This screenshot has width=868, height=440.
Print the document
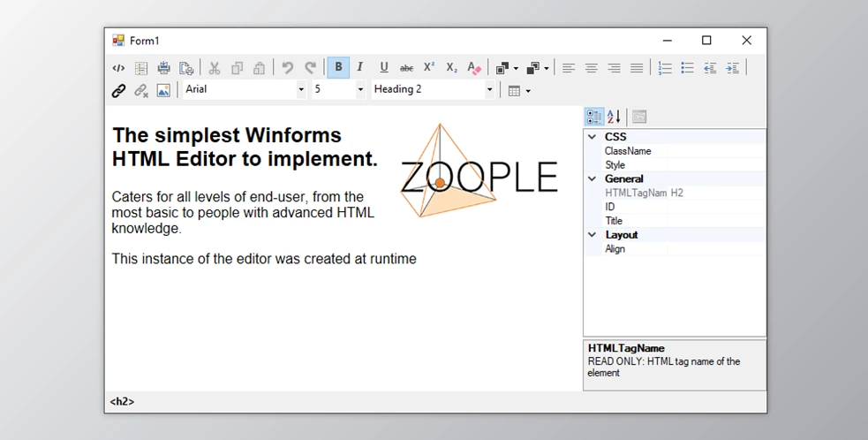pyautogui.click(x=163, y=68)
